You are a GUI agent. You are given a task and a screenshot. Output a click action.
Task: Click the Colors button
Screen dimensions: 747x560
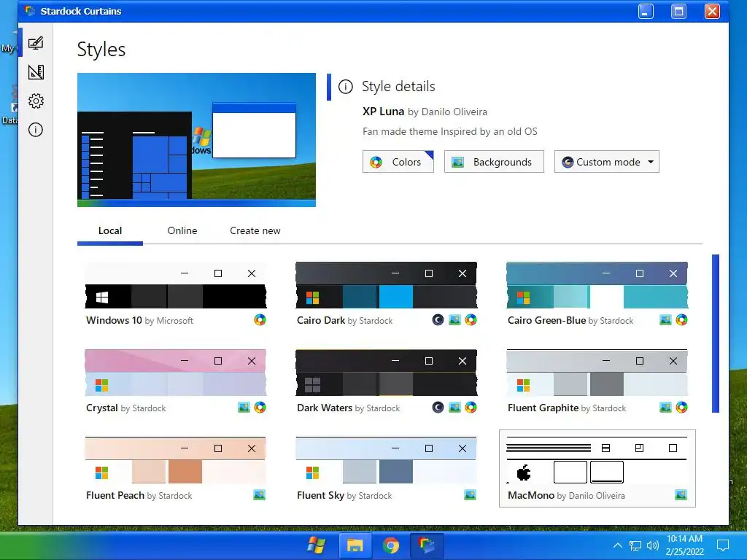398,162
